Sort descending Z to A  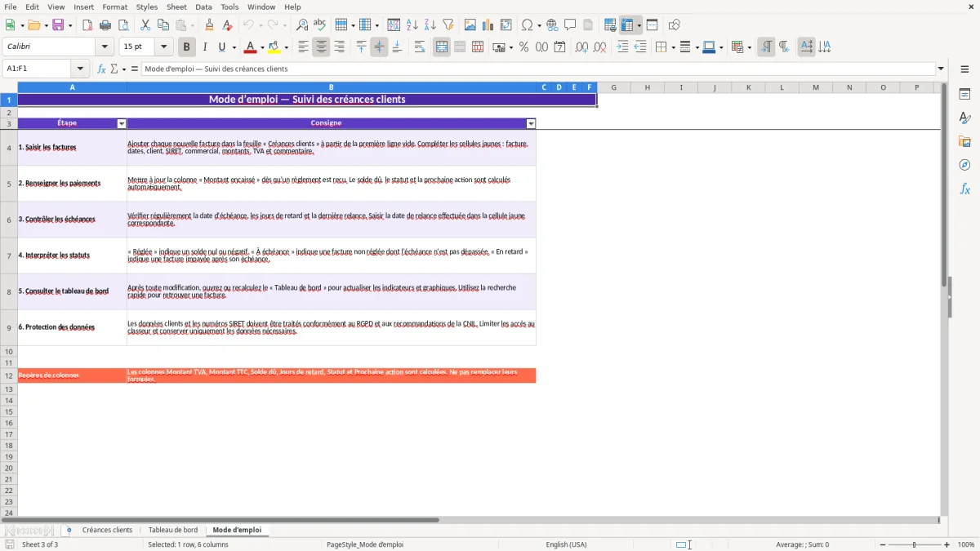tap(430, 25)
